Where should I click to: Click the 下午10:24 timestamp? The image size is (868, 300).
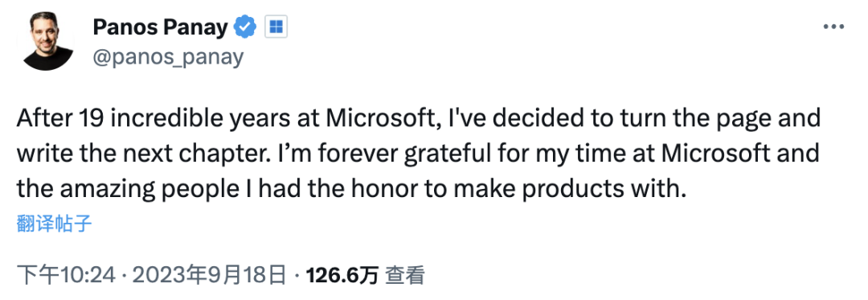[x=65, y=275]
